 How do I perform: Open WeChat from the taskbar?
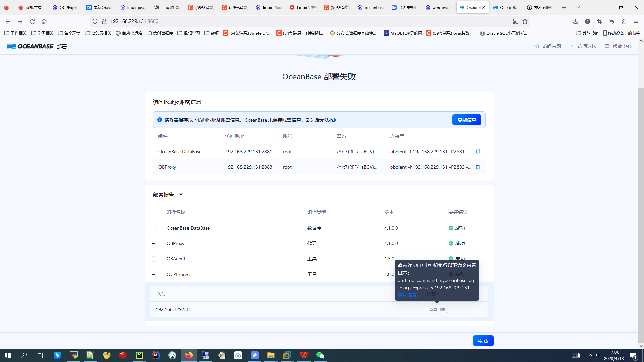tap(320, 355)
